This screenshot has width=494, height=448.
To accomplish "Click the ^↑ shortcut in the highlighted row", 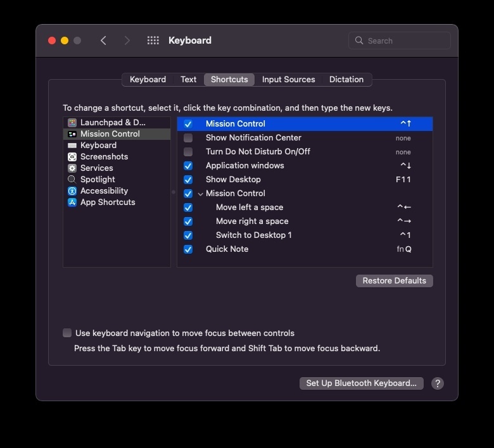I will (x=405, y=123).
